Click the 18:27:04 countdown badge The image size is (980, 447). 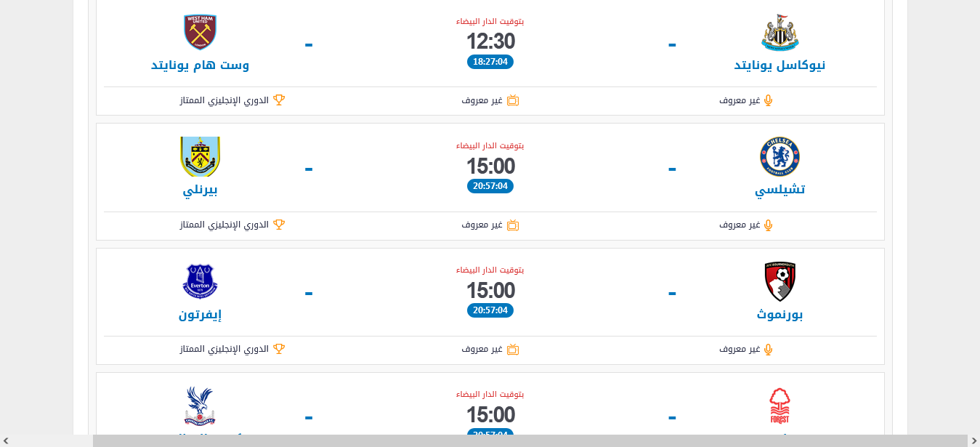[x=490, y=62]
